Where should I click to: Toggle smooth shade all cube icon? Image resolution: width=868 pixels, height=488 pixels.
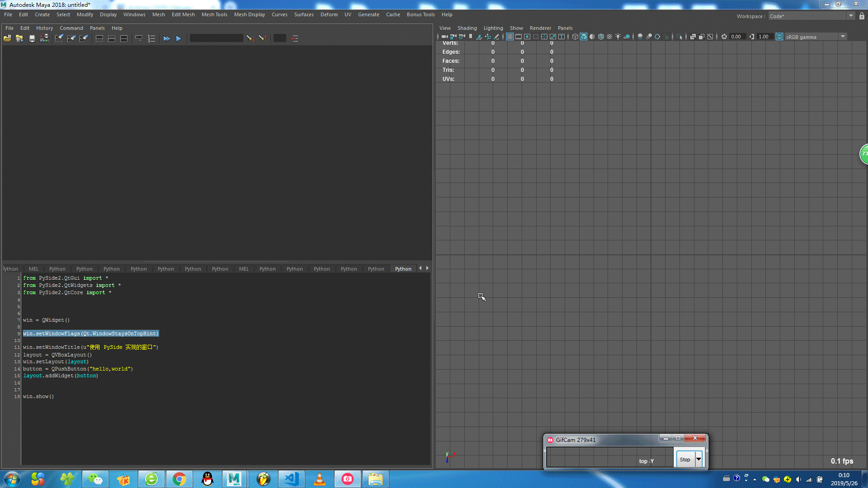(584, 37)
